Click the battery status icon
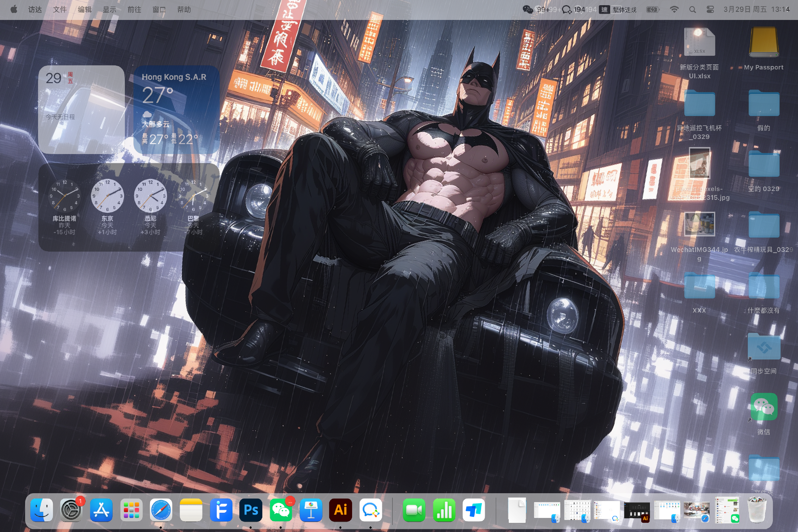The width and height of the screenshot is (798, 532). click(x=653, y=10)
